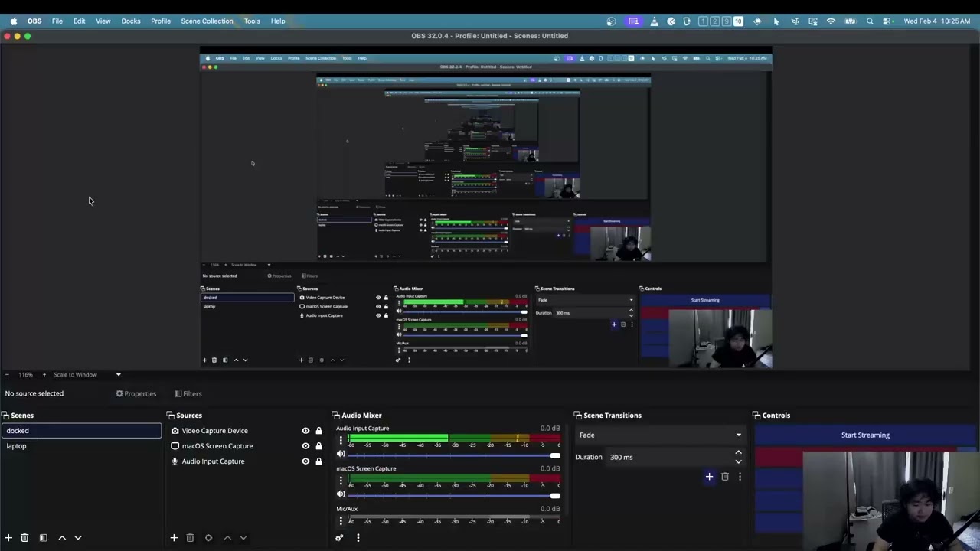Open VLC cone icon in menu bar
Viewport: 980px width, 551px height.
[x=654, y=21]
